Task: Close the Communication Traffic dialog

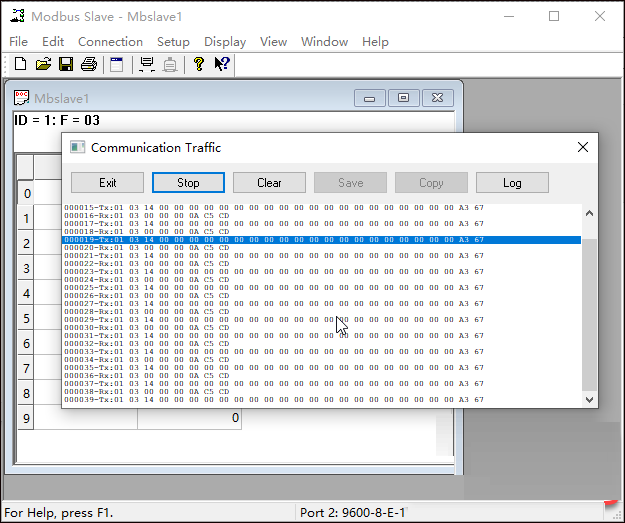Action: tap(583, 147)
